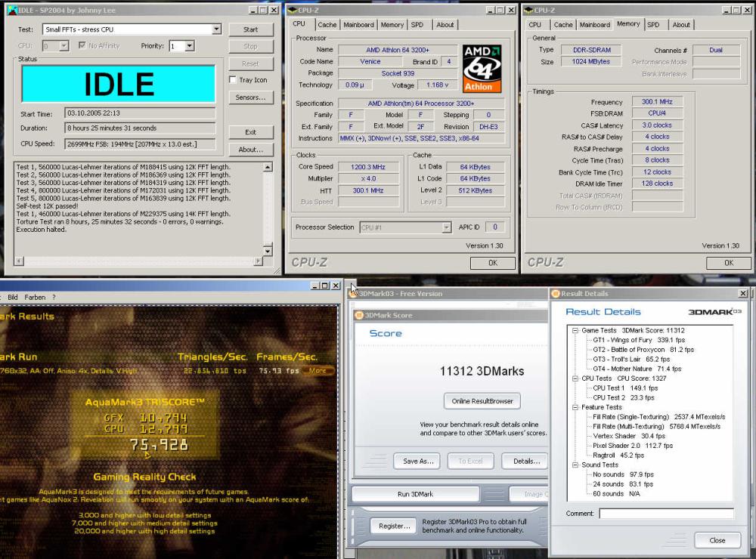Click the SP2004 title bar icon
Screen dimensions: 756x559
(x=12, y=10)
